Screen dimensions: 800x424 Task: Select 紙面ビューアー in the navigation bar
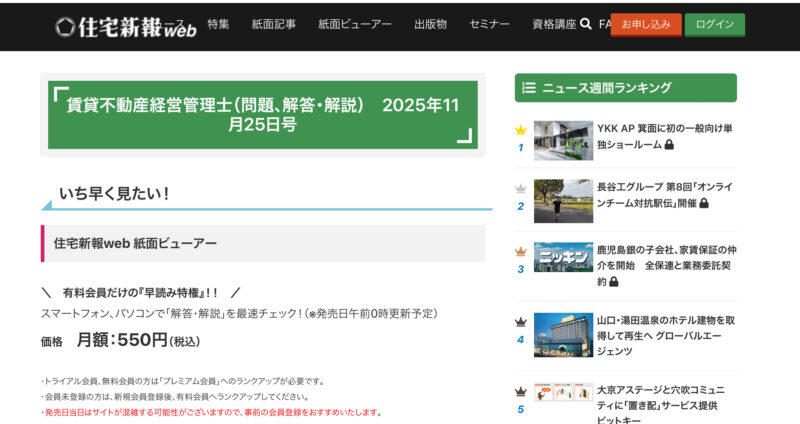pos(355,25)
